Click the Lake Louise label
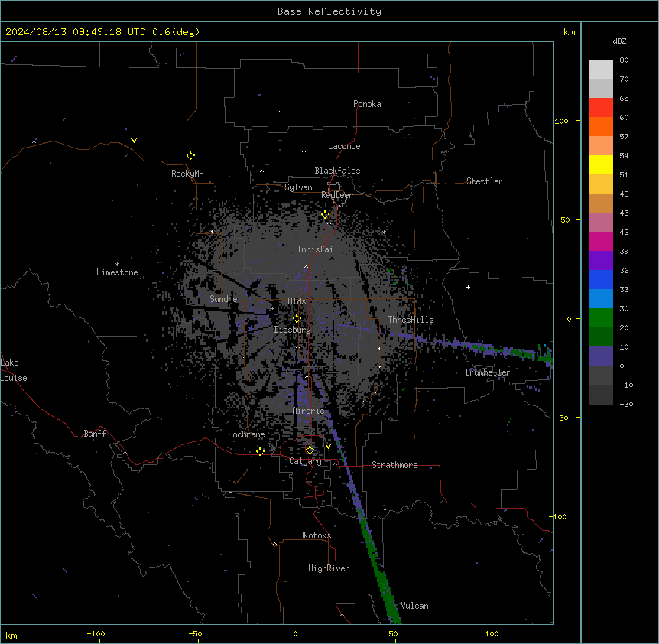 click(x=14, y=370)
